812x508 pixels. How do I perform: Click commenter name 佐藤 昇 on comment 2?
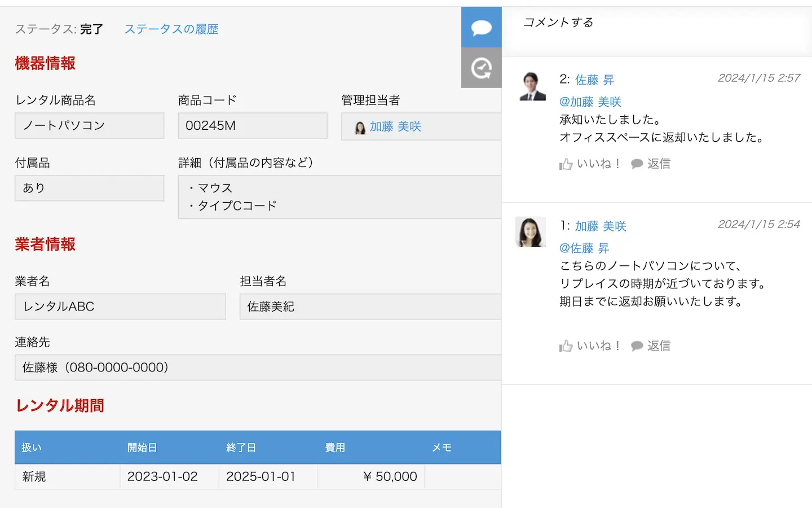point(594,80)
